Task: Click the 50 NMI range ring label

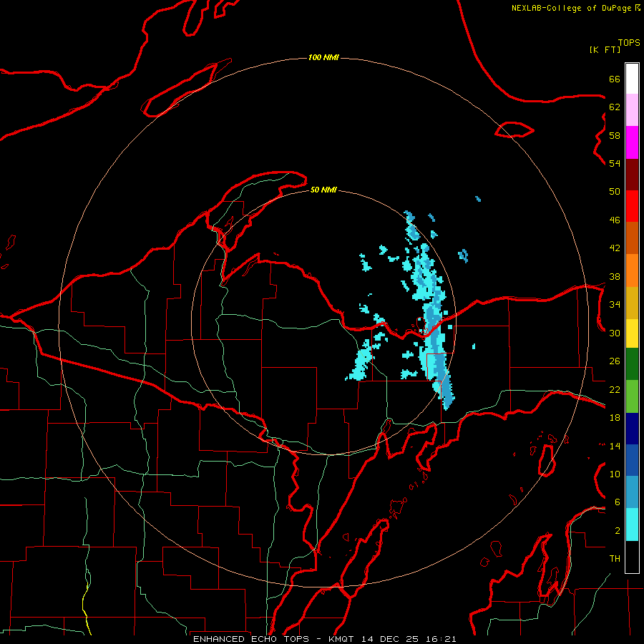Action: [323, 190]
